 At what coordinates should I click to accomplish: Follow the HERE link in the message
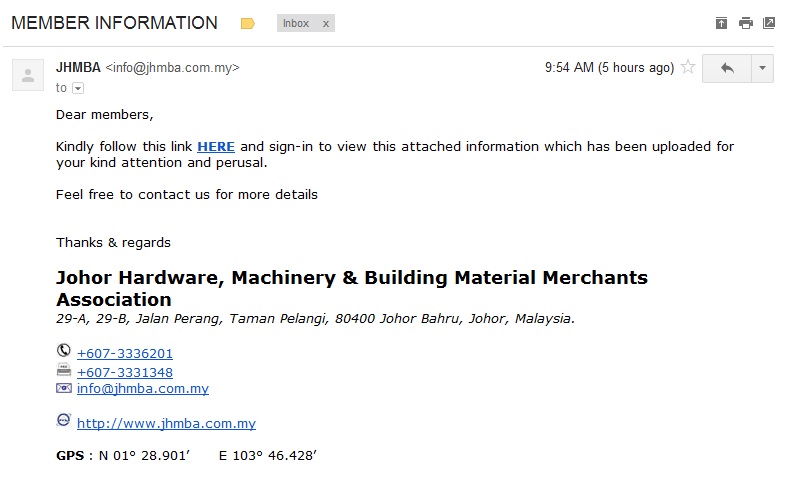(216, 147)
